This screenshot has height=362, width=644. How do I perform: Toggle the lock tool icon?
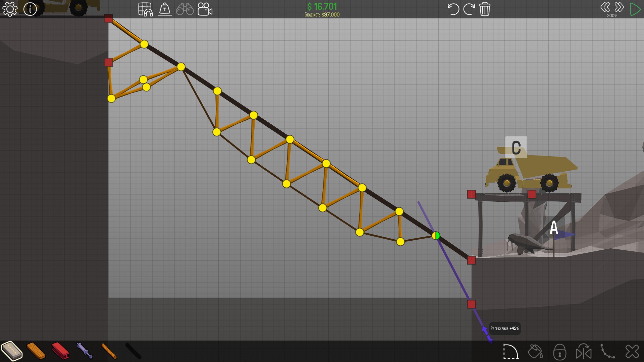pyautogui.click(x=559, y=352)
